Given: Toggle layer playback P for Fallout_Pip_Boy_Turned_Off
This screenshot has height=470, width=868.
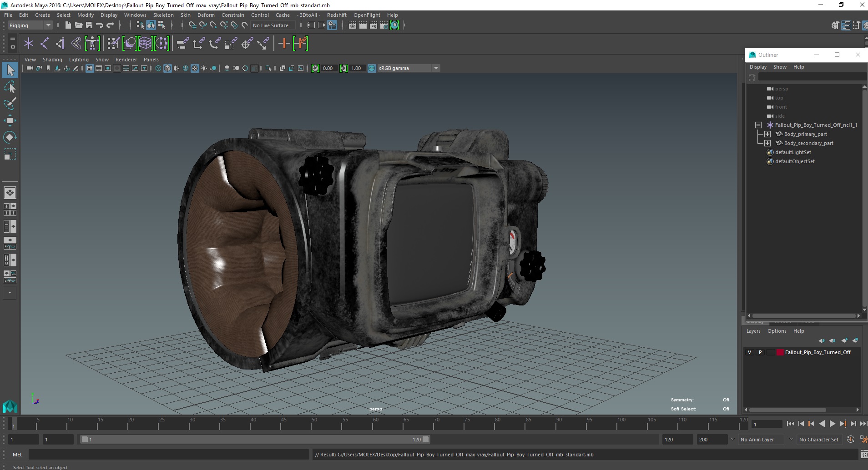Looking at the screenshot, I should (760, 352).
